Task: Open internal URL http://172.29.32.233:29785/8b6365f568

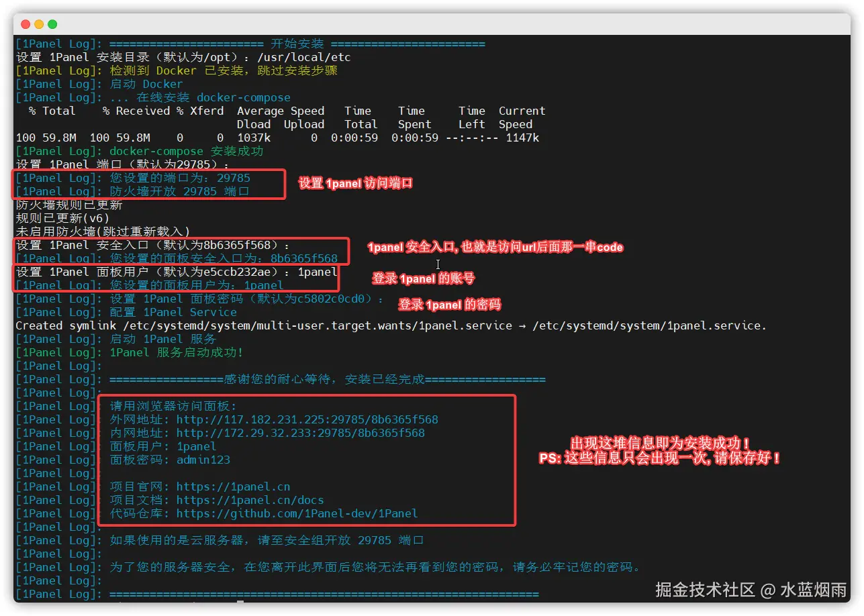Action: tap(300, 433)
